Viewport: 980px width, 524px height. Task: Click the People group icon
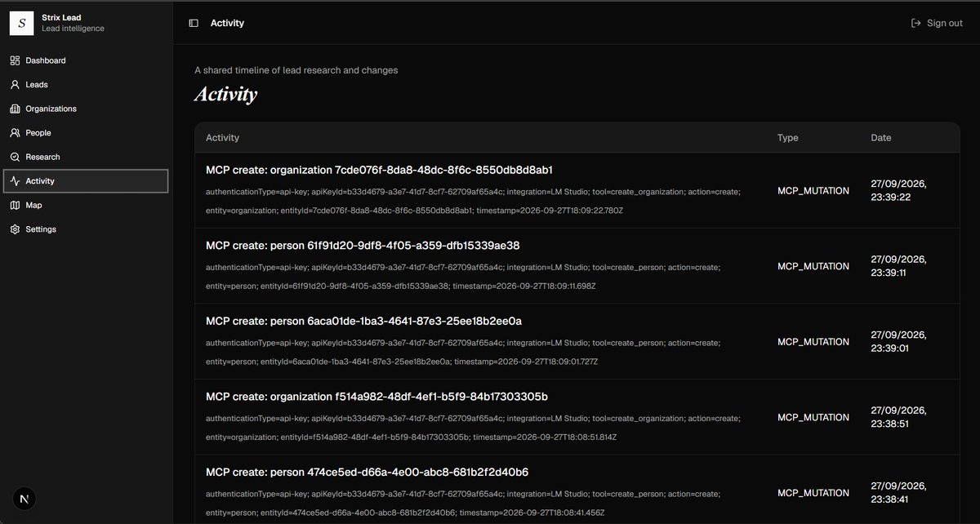click(x=15, y=133)
